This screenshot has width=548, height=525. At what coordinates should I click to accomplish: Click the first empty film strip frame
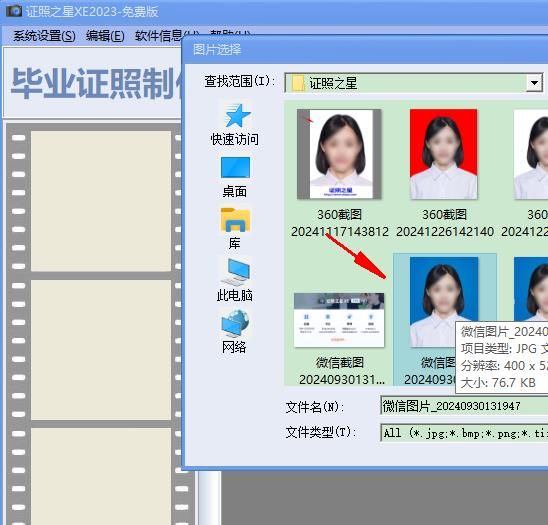coord(101,201)
